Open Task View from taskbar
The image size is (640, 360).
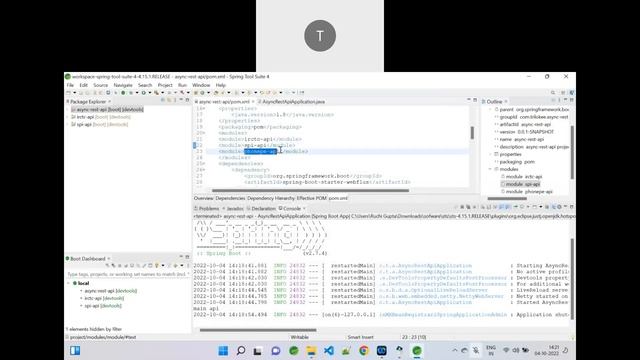point(258,351)
